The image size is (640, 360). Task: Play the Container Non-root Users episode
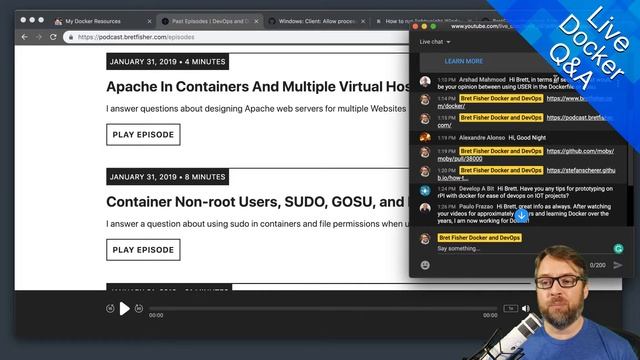(x=143, y=250)
